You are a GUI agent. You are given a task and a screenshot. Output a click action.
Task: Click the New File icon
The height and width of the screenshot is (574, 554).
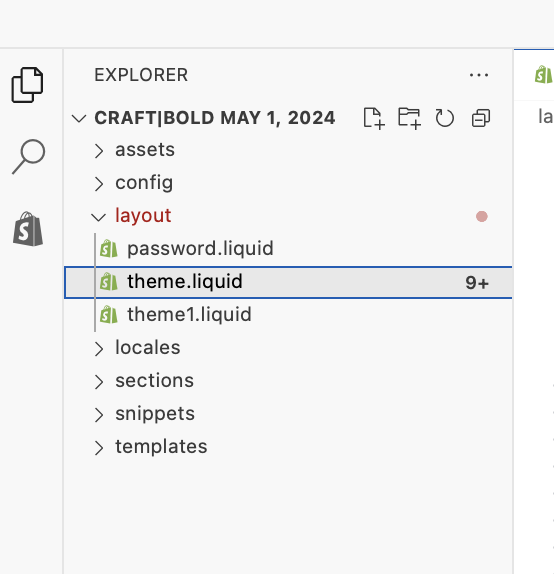click(x=374, y=118)
